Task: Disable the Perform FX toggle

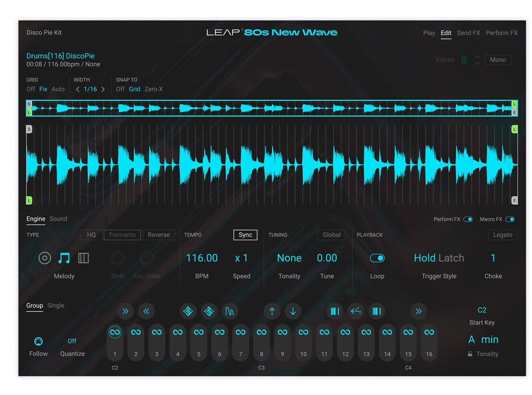Action: pyautogui.click(x=468, y=219)
